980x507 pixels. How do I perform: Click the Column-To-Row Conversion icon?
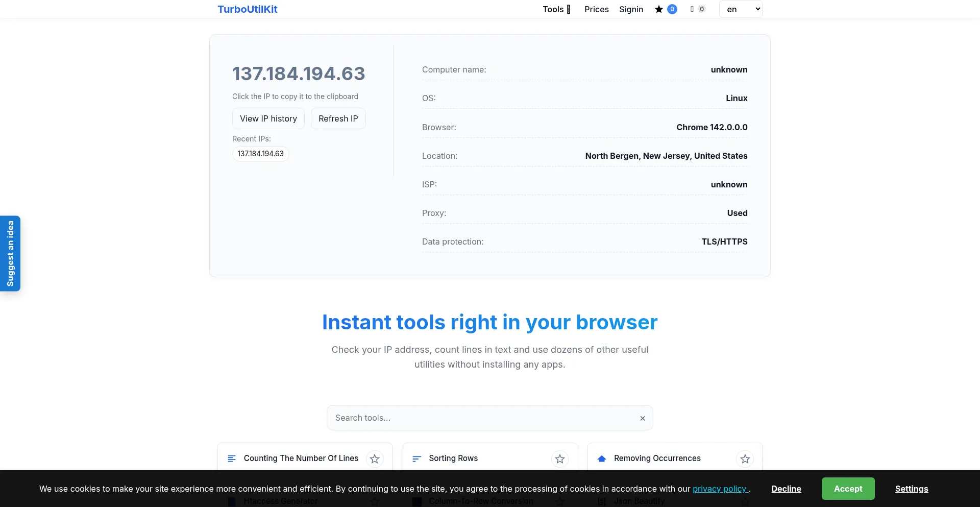tap(417, 501)
